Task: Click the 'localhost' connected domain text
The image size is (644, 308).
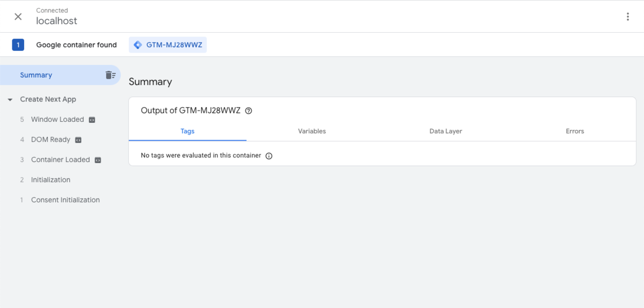Action: click(x=57, y=21)
